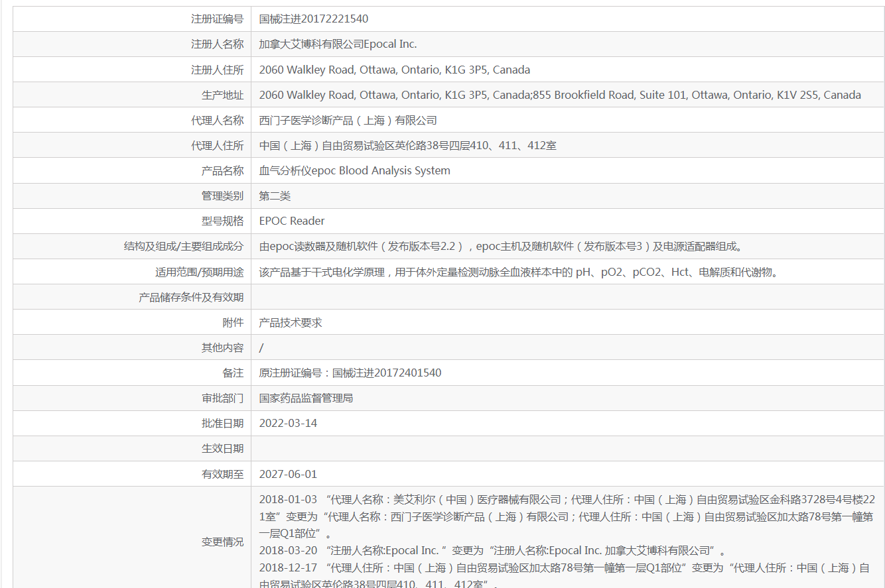885x588 pixels.
Task: Click the 代理人名称 label
Action: coord(217,120)
